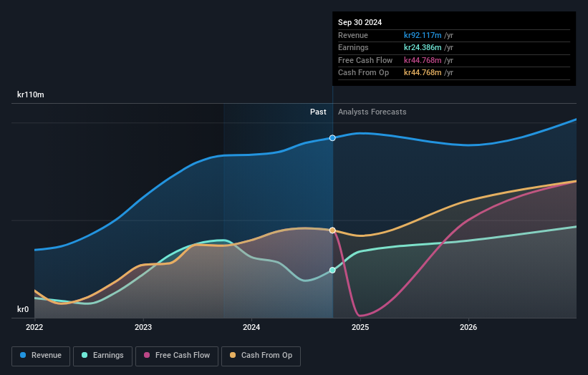Screen dimensions: 588x375
Task: Click the orange Cash From Op data point
Action: click(332, 230)
